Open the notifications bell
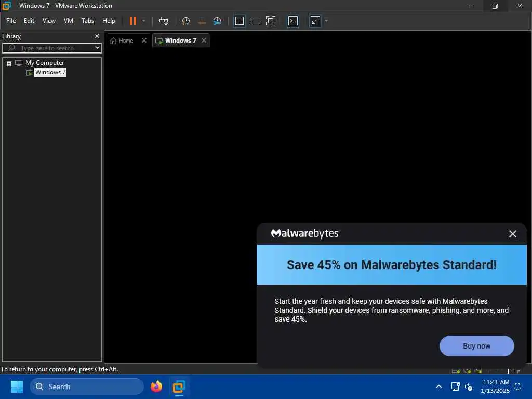 (x=518, y=387)
